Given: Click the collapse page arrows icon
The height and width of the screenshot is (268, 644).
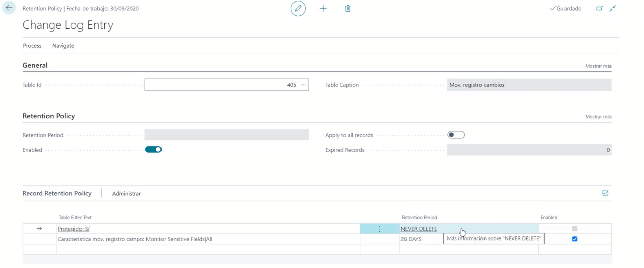Looking at the screenshot, I should tap(612, 9).
